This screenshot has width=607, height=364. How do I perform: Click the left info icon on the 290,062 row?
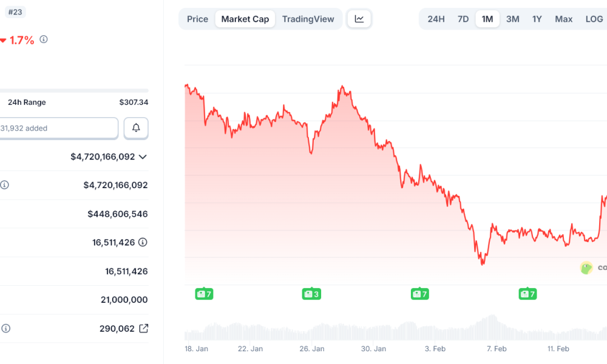(x=5, y=328)
